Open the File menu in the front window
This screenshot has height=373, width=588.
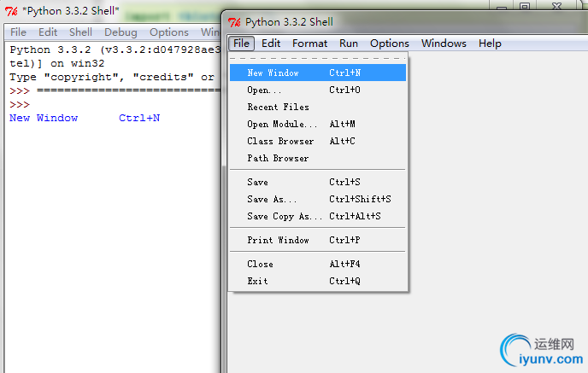[x=241, y=44]
